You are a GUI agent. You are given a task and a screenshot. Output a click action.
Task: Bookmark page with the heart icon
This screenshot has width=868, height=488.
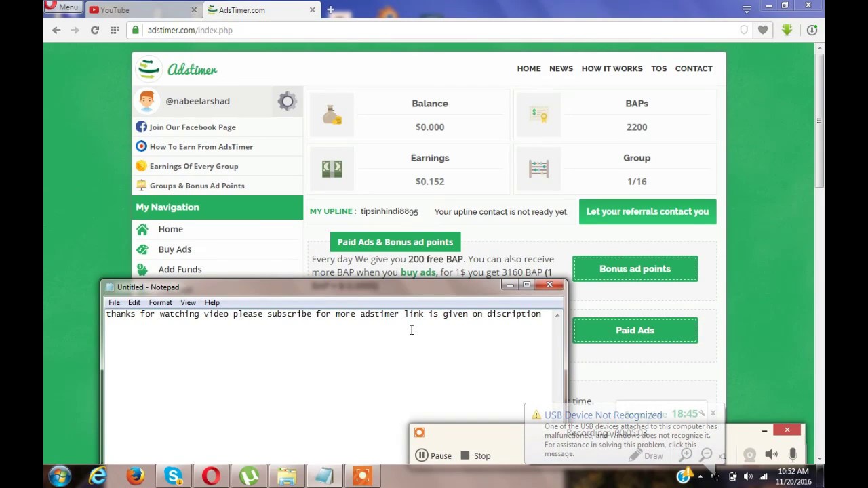[x=763, y=30]
